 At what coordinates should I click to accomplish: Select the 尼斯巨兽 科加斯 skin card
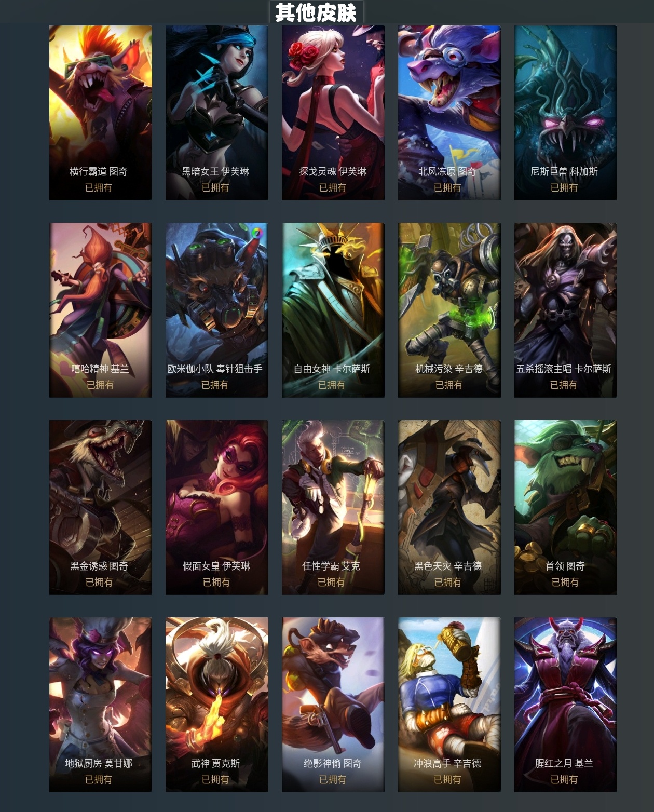pyautogui.click(x=566, y=113)
